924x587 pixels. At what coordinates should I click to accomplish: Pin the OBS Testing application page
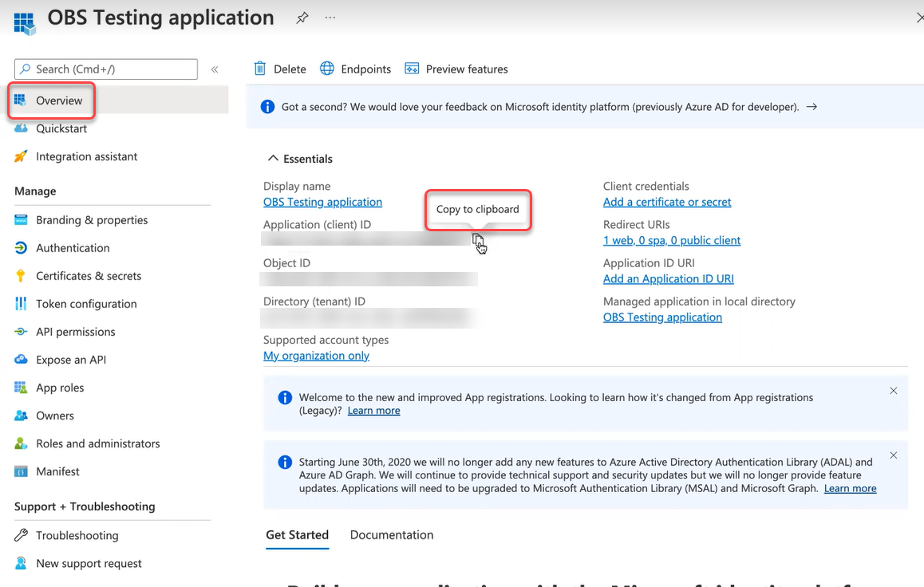tap(302, 18)
